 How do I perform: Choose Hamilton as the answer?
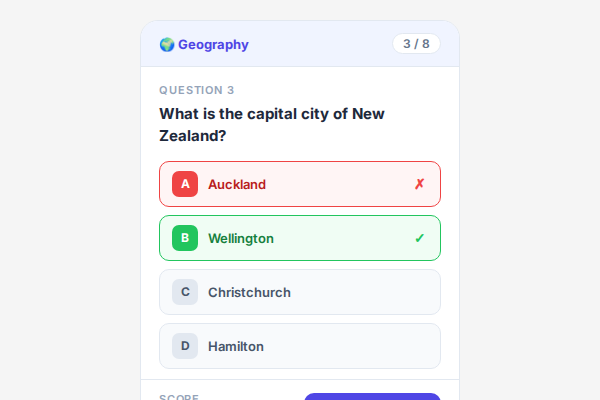[x=300, y=346]
